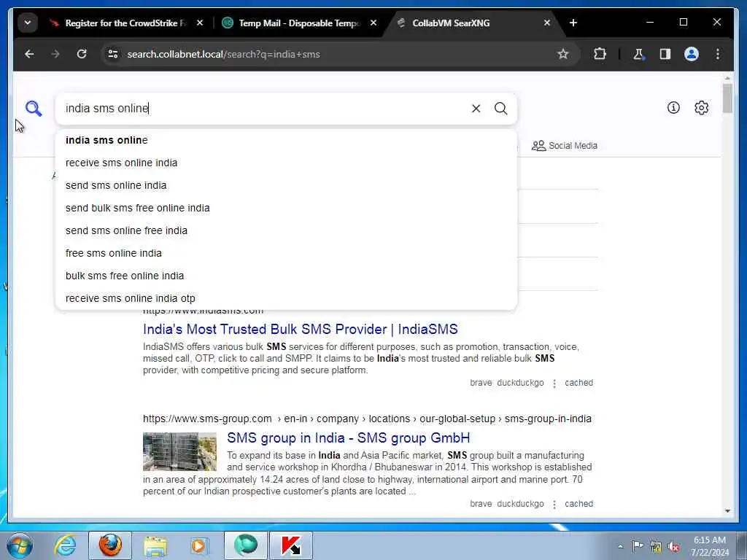Choose suggestion 'send bulk sms free online india'
This screenshot has height=560, width=747.
point(286,208)
